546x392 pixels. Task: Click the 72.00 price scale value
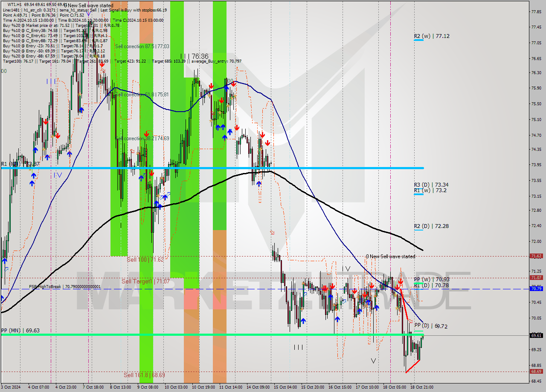click(x=536, y=242)
